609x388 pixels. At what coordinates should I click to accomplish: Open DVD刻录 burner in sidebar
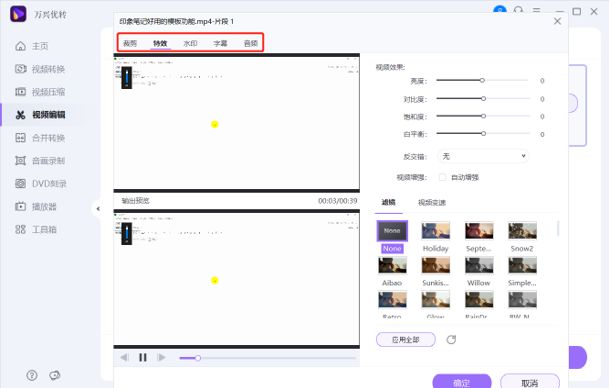(40, 184)
